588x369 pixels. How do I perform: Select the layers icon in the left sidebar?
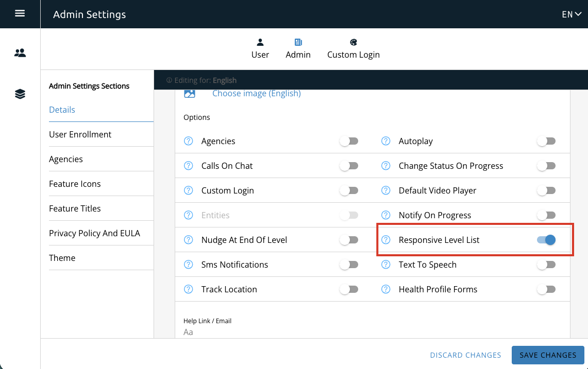pos(20,94)
